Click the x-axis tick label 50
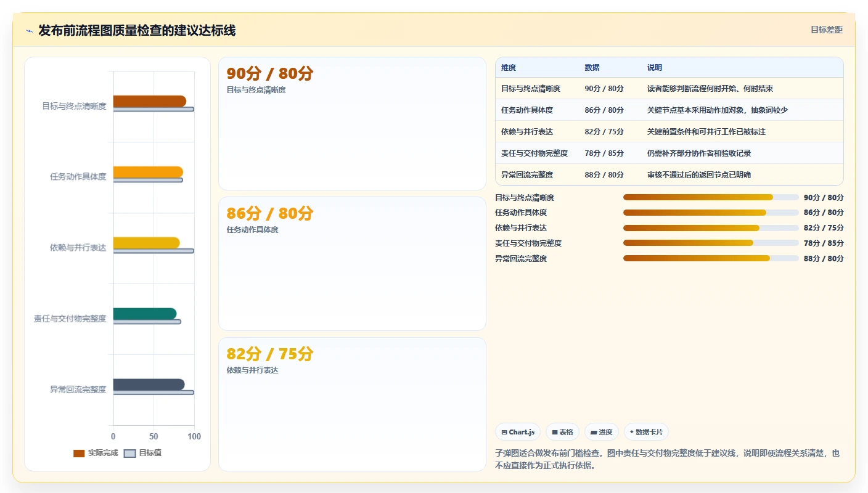Screen dimensions: 868x493 pos(154,436)
